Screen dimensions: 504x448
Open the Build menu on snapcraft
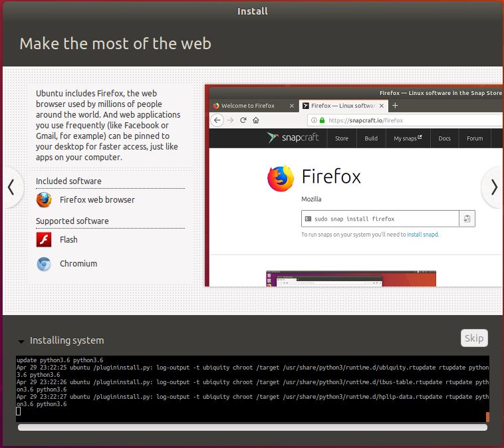(371, 138)
